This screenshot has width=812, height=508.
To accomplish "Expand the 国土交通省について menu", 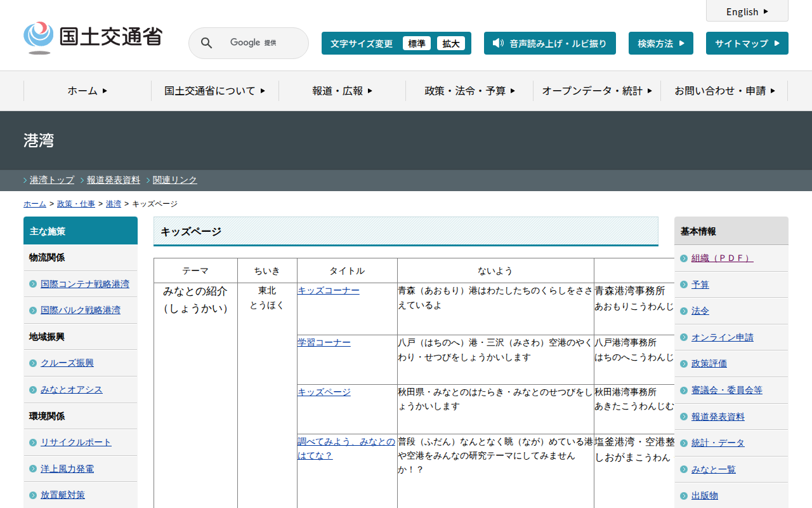I will (x=214, y=91).
